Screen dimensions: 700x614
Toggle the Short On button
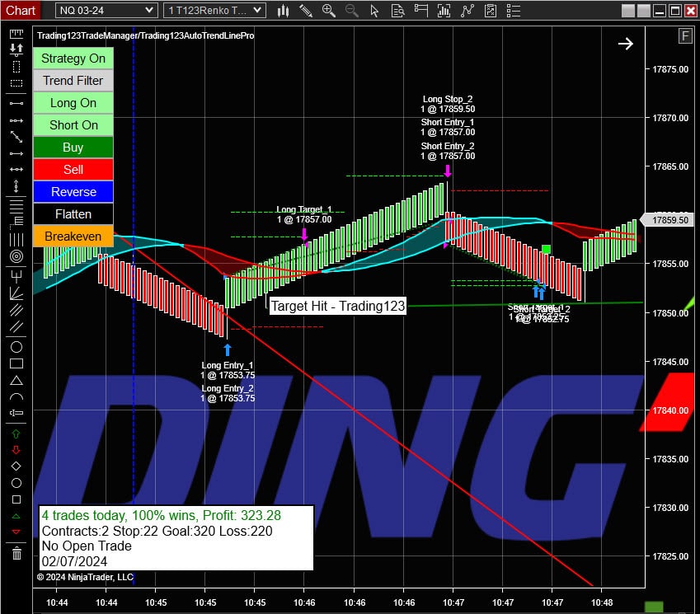pos(73,125)
